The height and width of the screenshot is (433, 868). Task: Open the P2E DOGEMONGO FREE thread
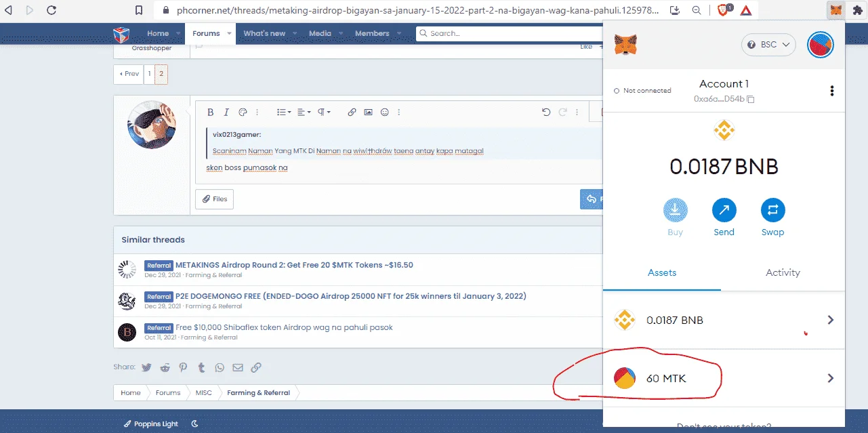351,296
